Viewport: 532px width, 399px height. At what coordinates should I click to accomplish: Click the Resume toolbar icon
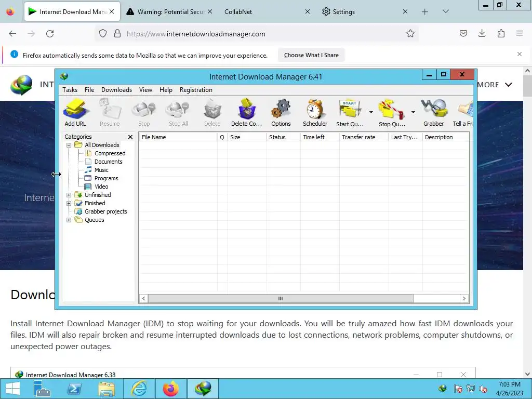click(110, 113)
